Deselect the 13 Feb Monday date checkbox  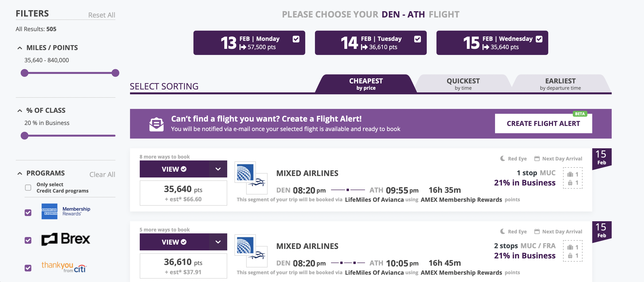coord(296,39)
